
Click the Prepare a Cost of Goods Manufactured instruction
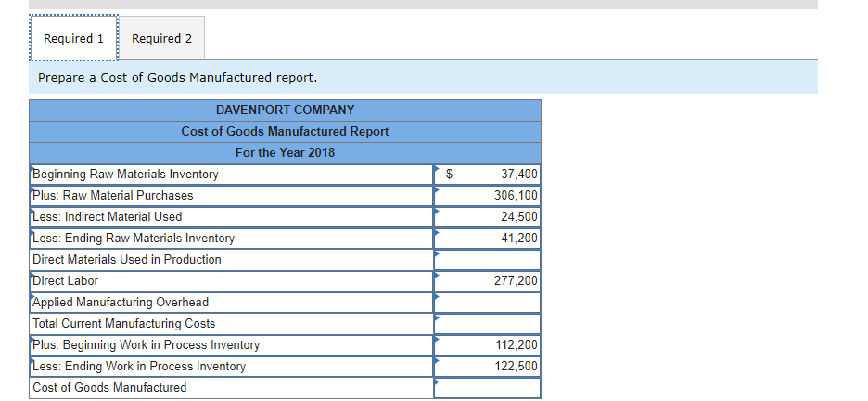[178, 78]
